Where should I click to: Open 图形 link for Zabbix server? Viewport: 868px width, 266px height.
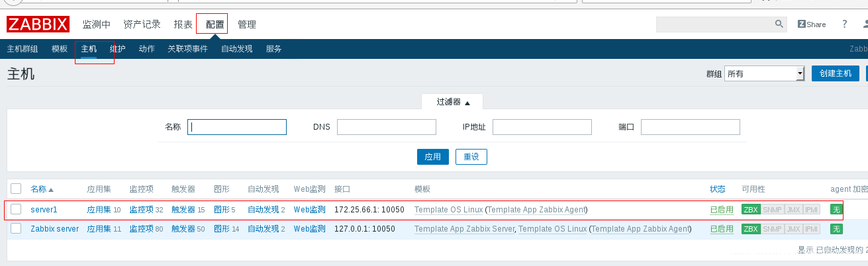click(x=222, y=229)
